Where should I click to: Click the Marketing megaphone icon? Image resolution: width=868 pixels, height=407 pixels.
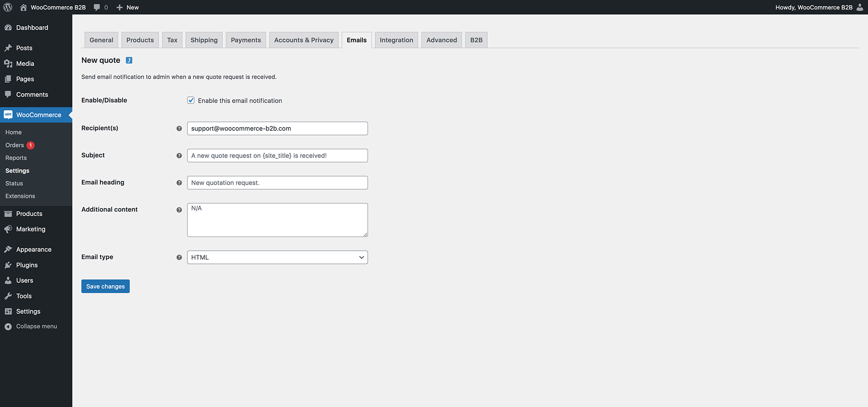8,229
